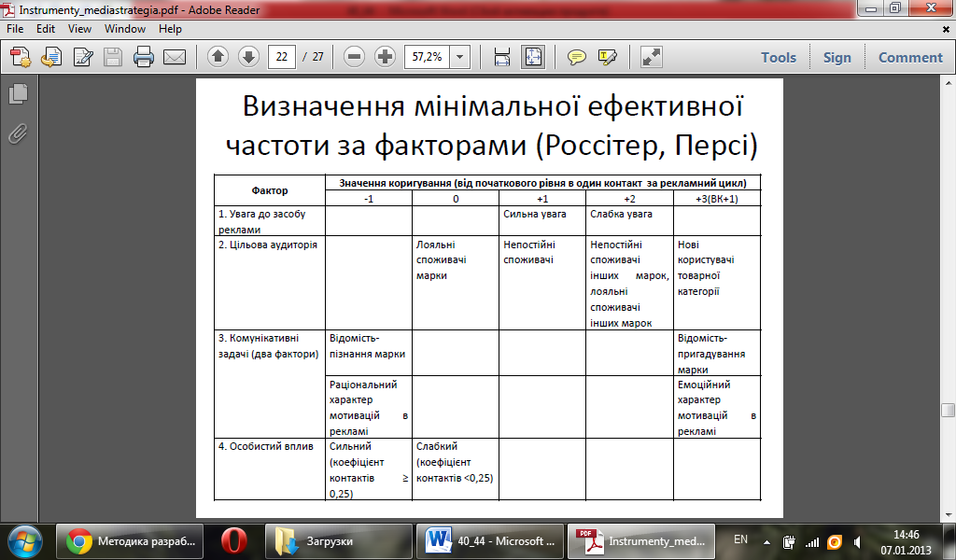Click the 'Фактор' header cell
Viewport: 956px width, 560px height.
[x=270, y=190]
